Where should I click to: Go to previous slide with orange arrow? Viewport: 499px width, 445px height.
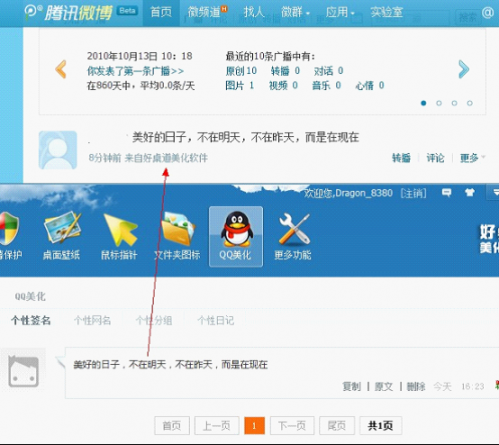tap(61, 69)
